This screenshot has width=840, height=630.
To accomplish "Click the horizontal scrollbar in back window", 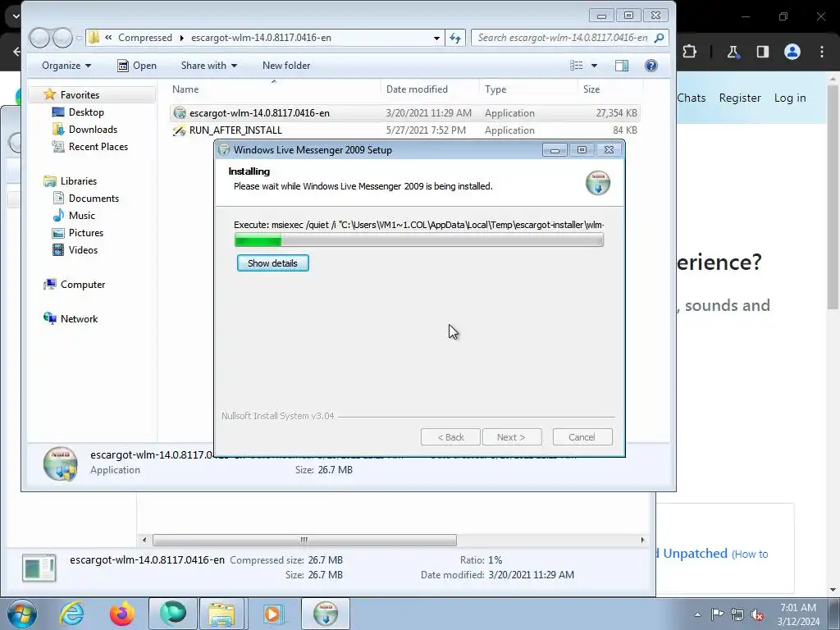I will pyautogui.click(x=304, y=540).
